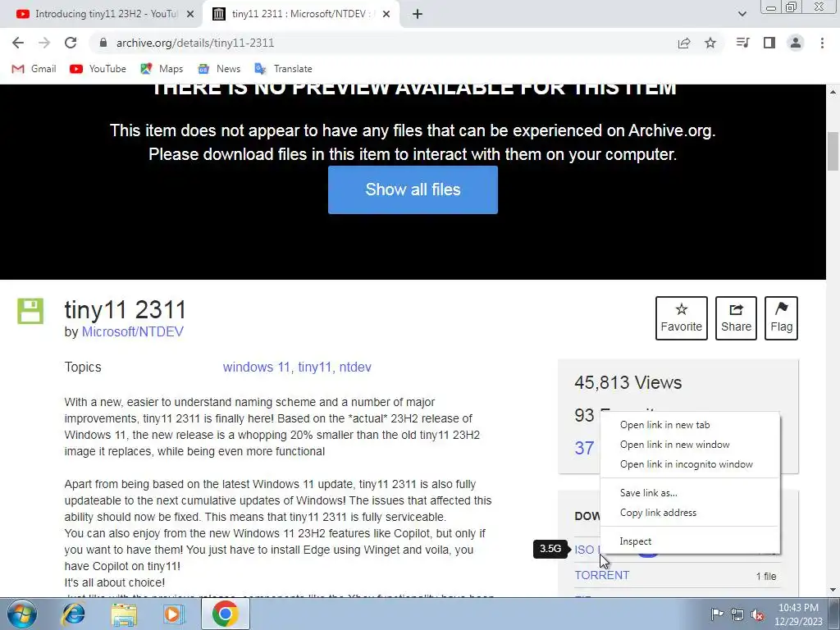Open Maps bookmark

coord(162,69)
